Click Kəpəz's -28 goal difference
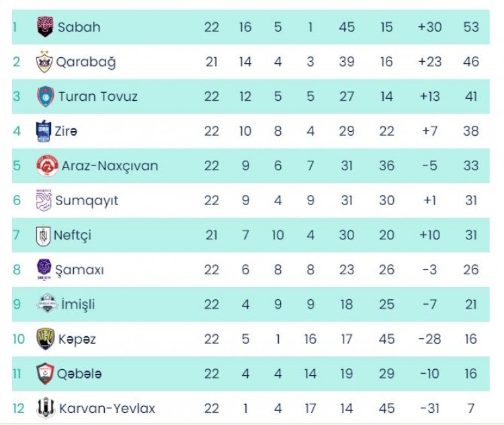The width and height of the screenshot is (504, 425). 429,339
